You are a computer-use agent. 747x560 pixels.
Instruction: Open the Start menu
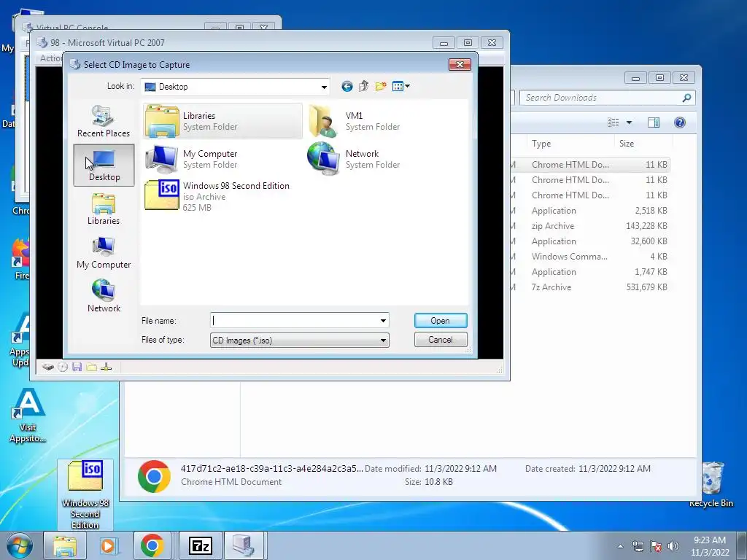click(x=20, y=545)
